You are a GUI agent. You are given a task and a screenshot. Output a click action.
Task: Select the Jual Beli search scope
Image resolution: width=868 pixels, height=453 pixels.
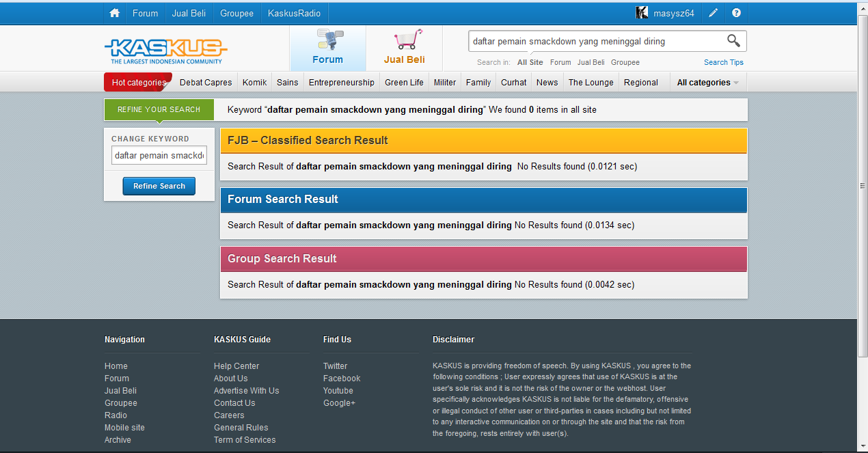point(591,62)
